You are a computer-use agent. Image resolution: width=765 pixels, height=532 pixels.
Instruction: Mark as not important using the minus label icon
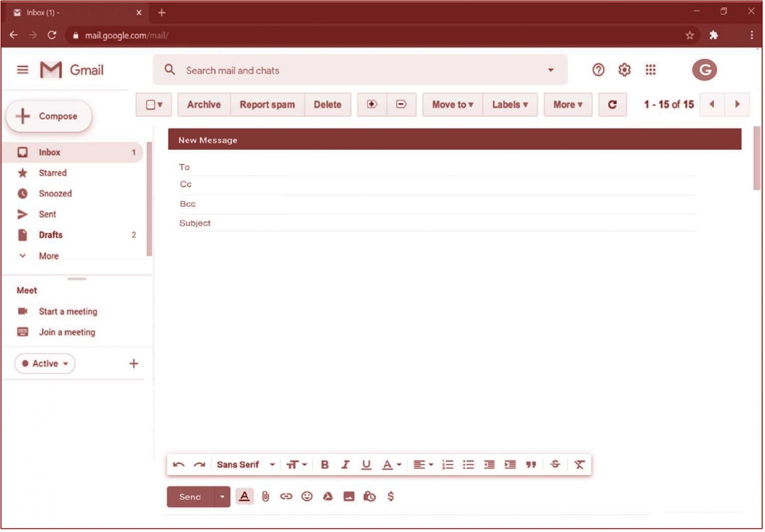click(x=401, y=104)
